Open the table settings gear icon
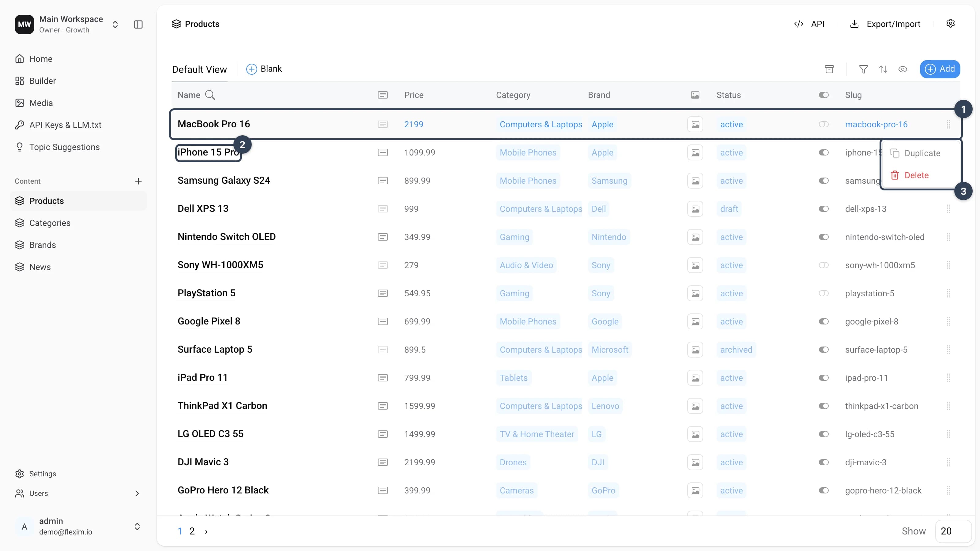This screenshot has width=980, height=551. click(950, 24)
